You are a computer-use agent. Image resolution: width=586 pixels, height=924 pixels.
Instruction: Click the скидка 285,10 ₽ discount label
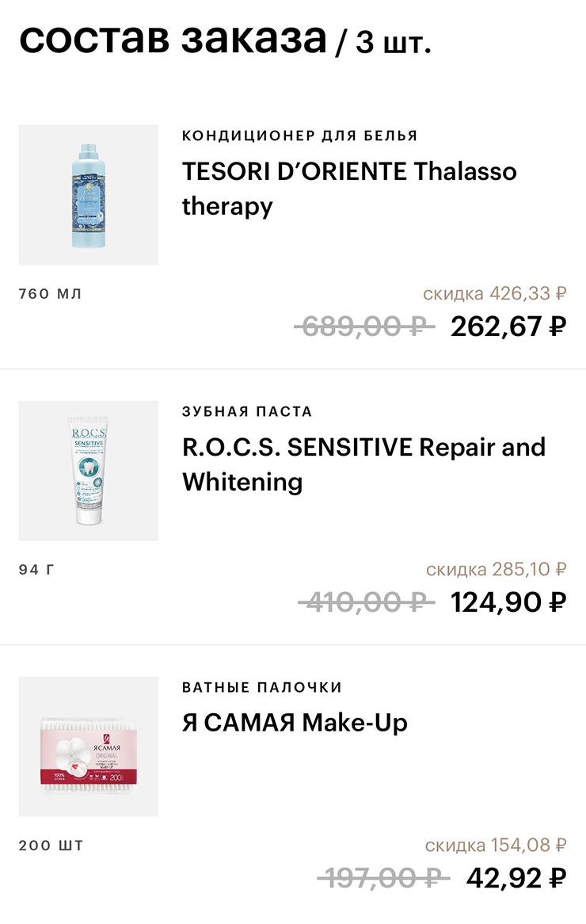pos(496,570)
